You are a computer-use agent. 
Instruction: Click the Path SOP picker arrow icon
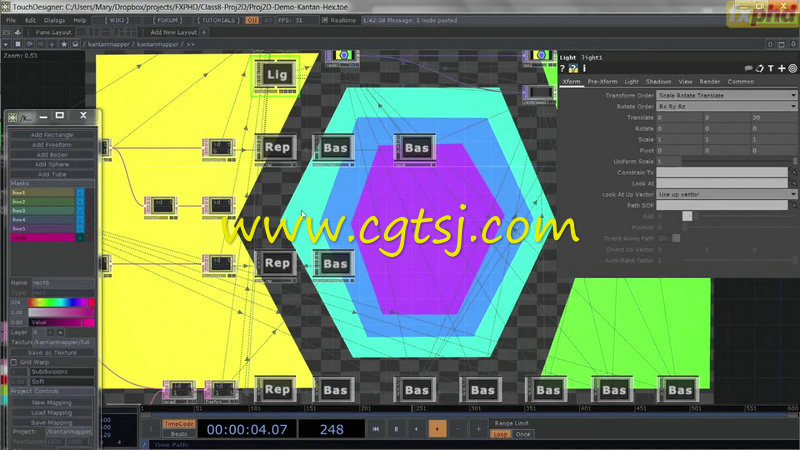pyautogui.click(x=794, y=205)
